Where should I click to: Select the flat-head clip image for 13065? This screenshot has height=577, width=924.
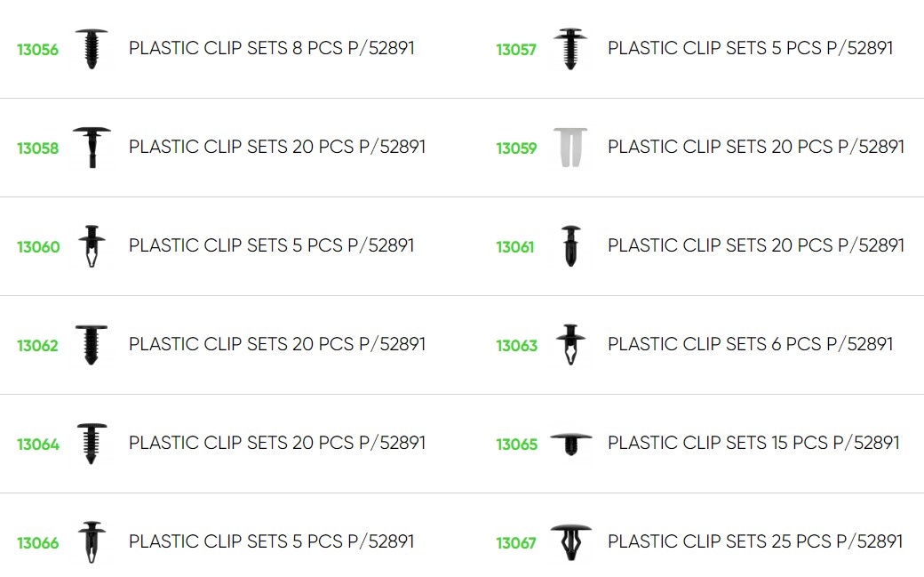[x=570, y=443]
